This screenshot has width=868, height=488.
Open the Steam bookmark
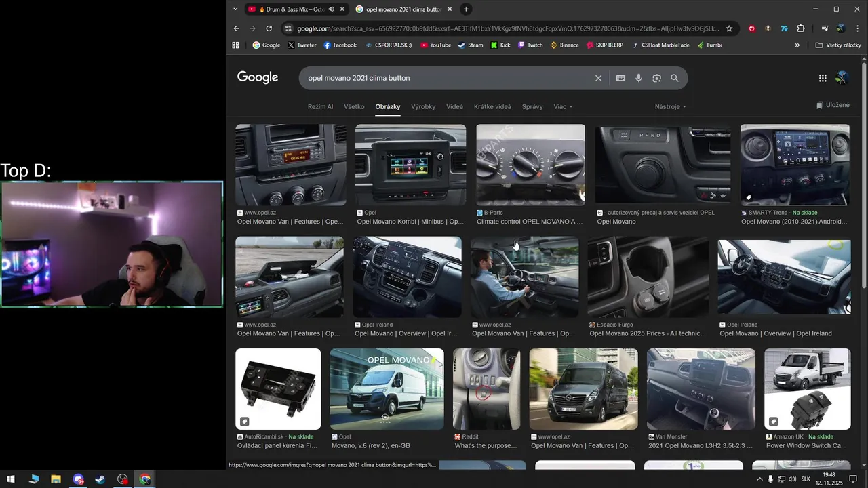[x=471, y=45]
